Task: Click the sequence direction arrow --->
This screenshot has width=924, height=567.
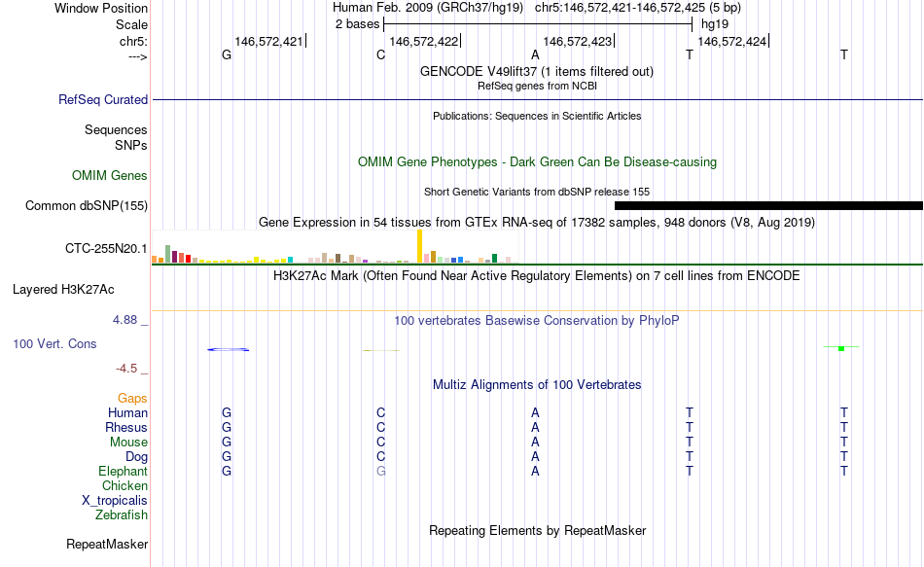Action: [138, 56]
